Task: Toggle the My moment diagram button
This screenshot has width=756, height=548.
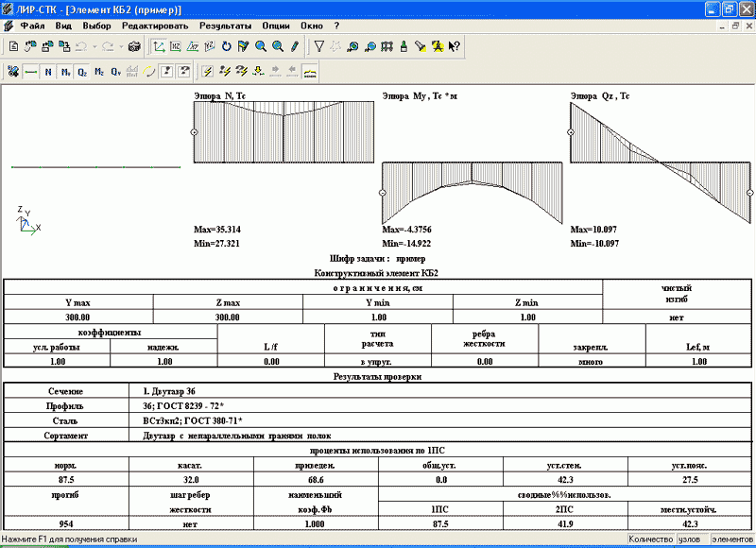Action: click(65, 71)
